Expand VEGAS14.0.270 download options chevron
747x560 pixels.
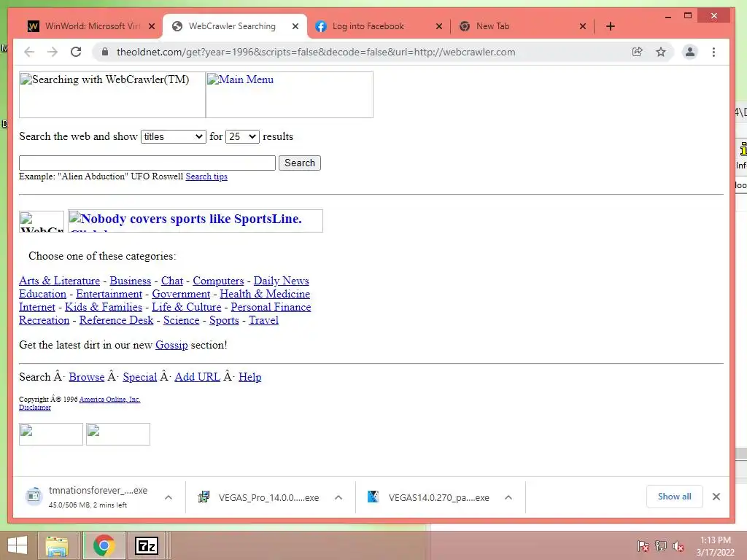pyautogui.click(x=508, y=497)
